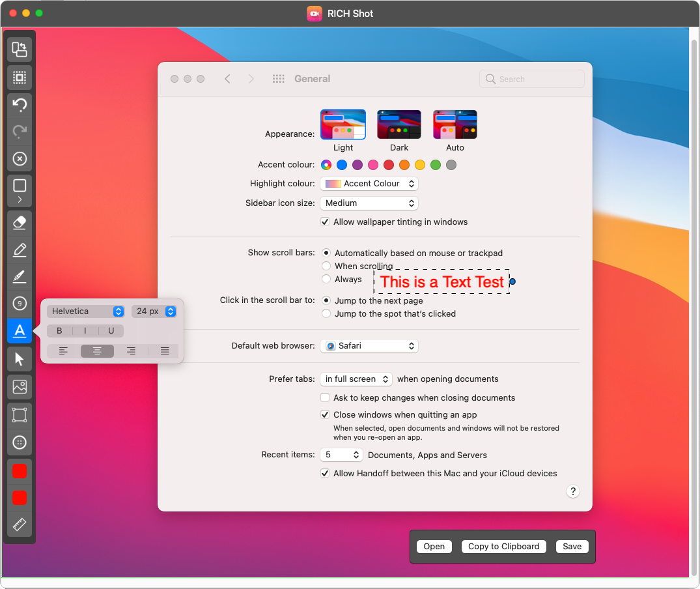700x589 pixels.
Task: Align text to the left
Action: [x=63, y=351]
